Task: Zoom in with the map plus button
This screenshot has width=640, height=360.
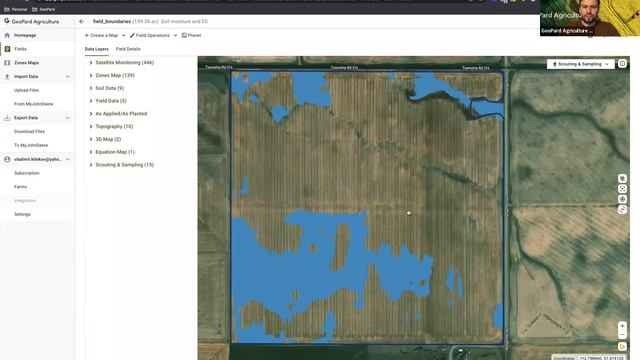Action: point(622,326)
